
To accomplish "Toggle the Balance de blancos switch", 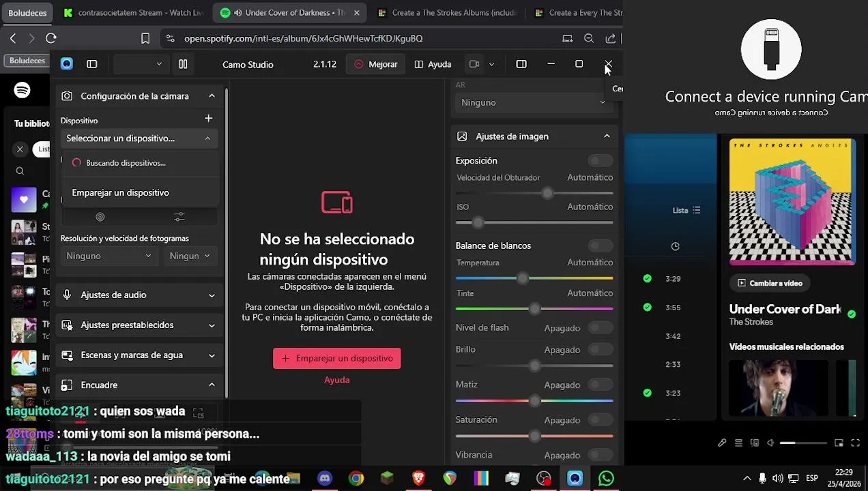I will coord(601,245).
